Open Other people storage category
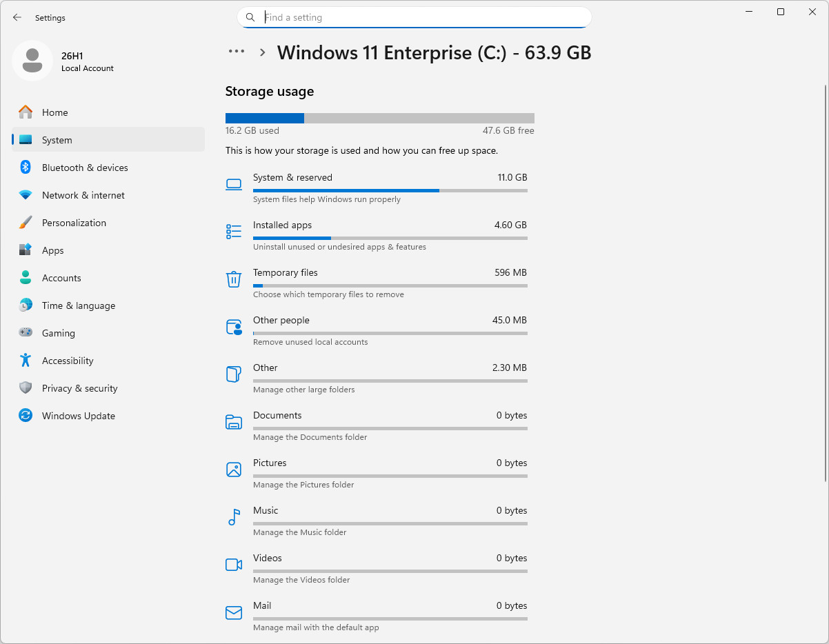The width and height of the screenshot is (829, 644). pos(377,331)
